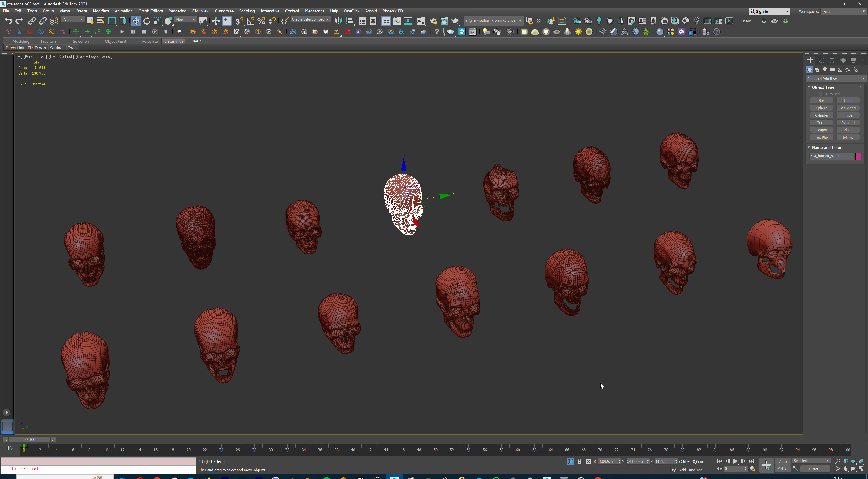Viewport: 868px width, 479px height.
Task: Click the GeoSphere primitive button
Action: [848, 108]
